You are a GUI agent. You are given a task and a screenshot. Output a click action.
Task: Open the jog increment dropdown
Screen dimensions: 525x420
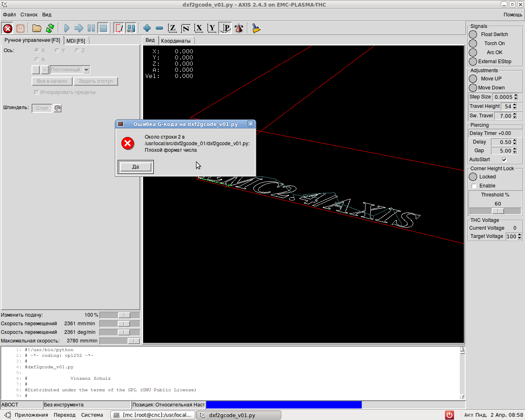pyautogui.click(x=86, y=70)
